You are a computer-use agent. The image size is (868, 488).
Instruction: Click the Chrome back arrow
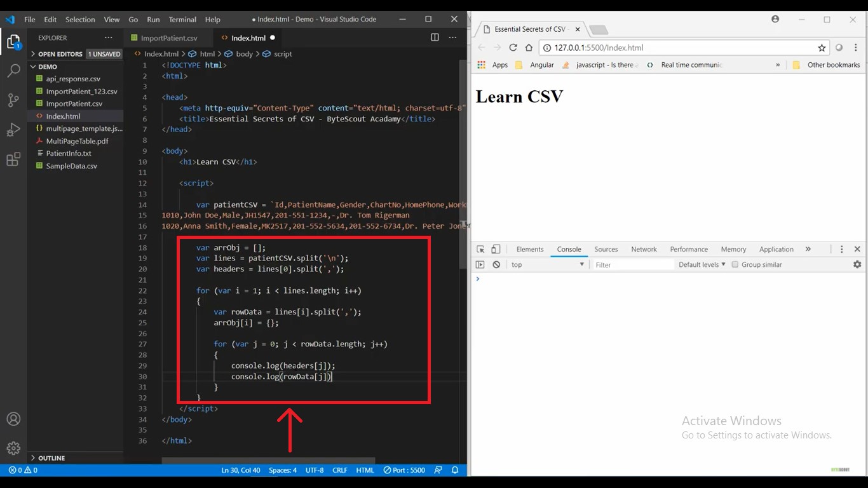(x=481, y=48)
